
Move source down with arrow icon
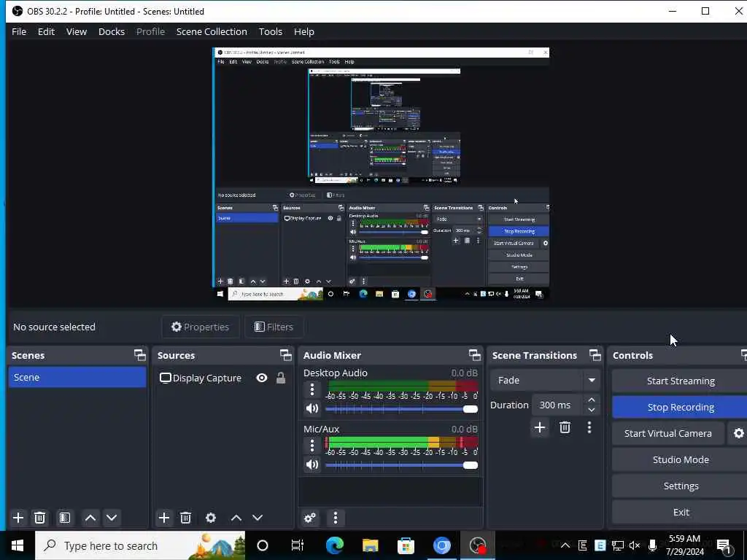coord(258,518)
